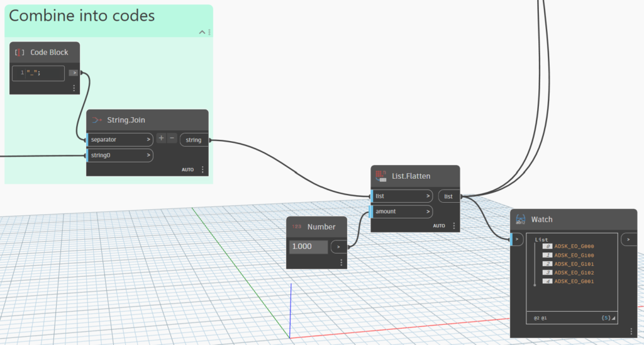Open the Watch node three-dot menu
Viewport: 644px width, 345px height.
coord(631,331)
